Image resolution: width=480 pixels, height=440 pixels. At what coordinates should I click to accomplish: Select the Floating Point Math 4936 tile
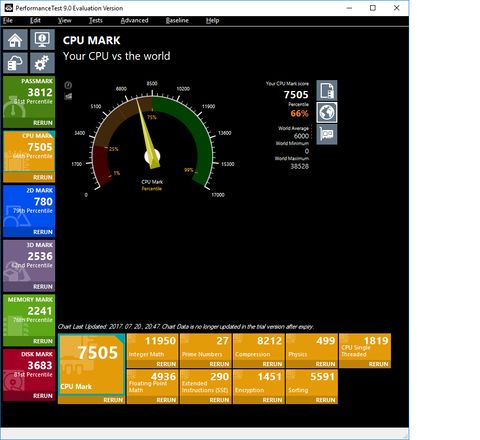click(152, 383)
